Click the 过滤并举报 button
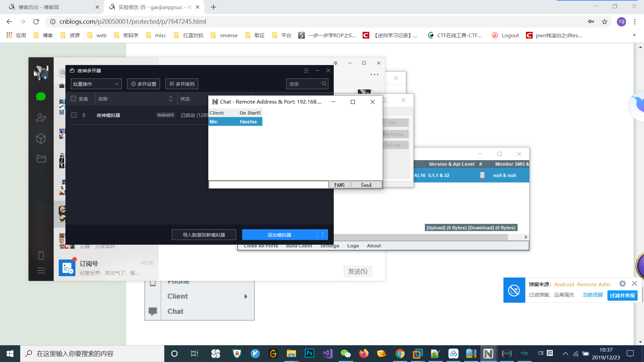This screenshot has height=362, width=644. (622, 295)
